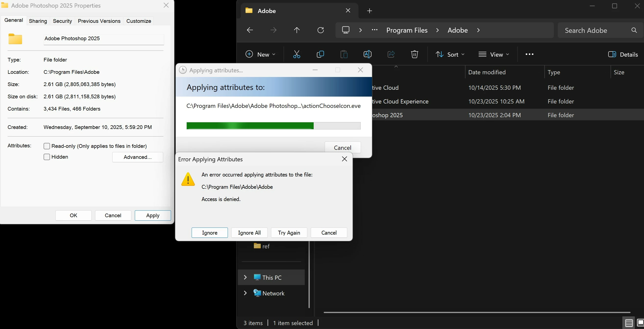The height and width of the screenshot is (329, 644).
Task: Click the Cut scissors icon
Action: [x=297, y=54]
